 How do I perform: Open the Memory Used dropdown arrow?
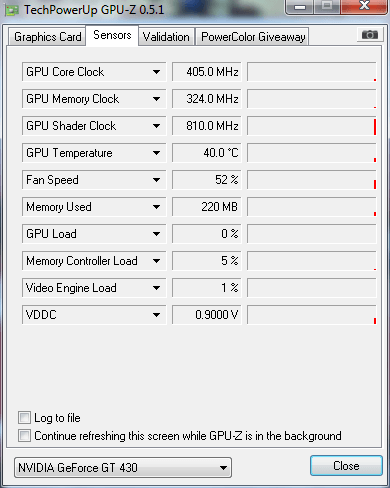(x=156, y=207)
